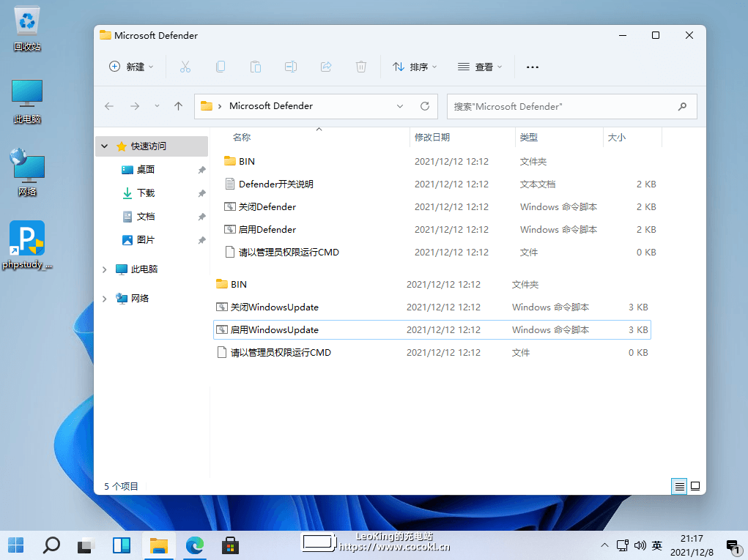The image size is (748, 560).
Task: Select 文档 in quick access
Action: click(x=145, y=217)
